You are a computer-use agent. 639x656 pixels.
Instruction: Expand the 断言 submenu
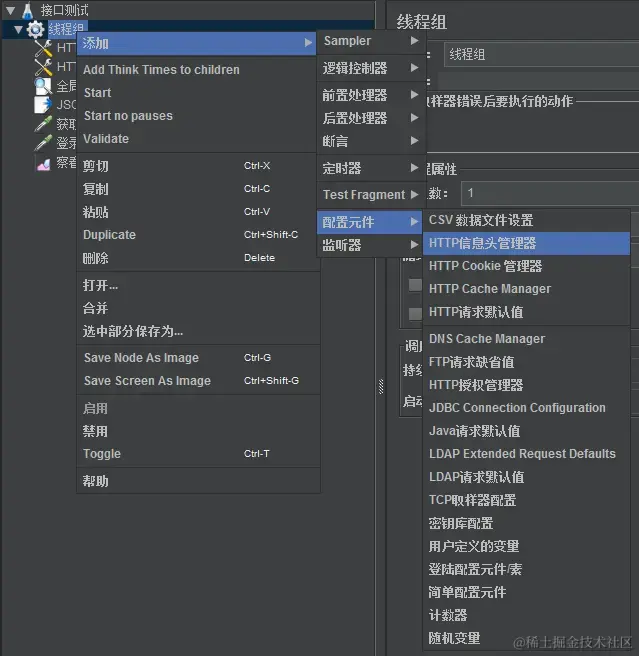[x=371, y=141]
